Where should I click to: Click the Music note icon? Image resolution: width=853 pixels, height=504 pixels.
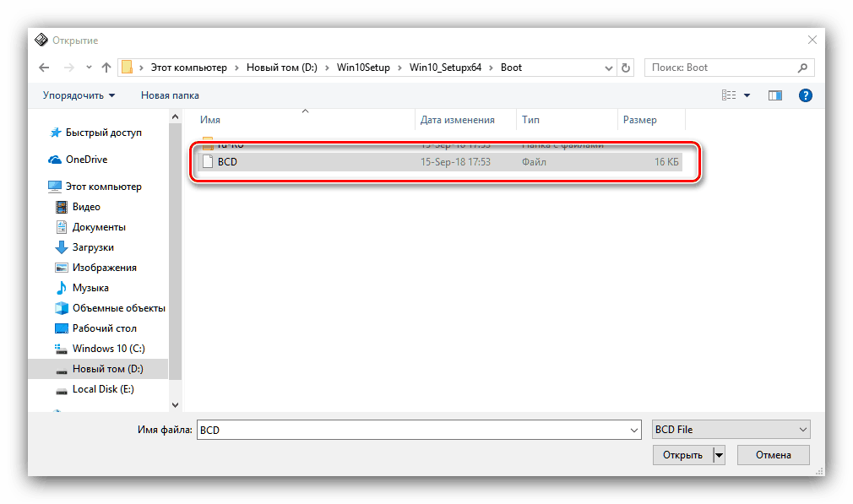(x=62, y=288)
